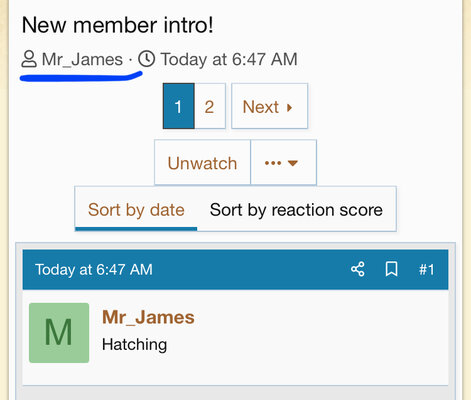The image size is (471, 400).
Task: Click the user icon beside Mr_James
Action: point(29,59)
